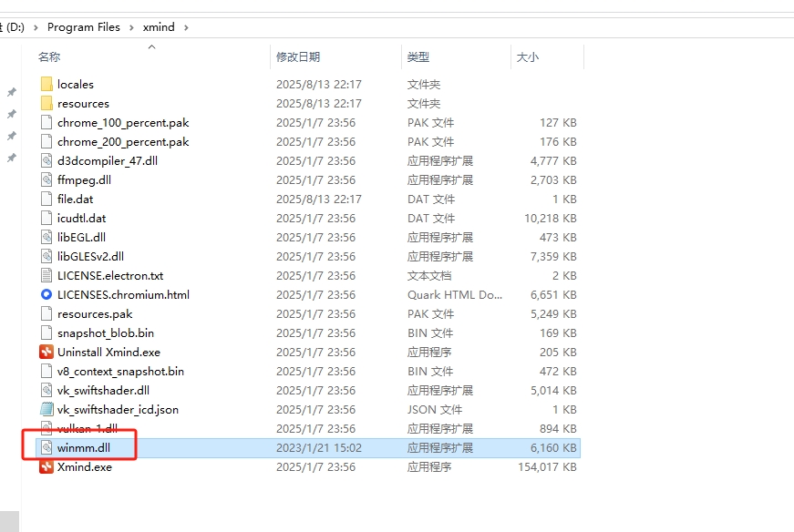This screenshot has height=532, width=794.
Task: Click the JSON 文件 type value
Action: click(435, 410)
